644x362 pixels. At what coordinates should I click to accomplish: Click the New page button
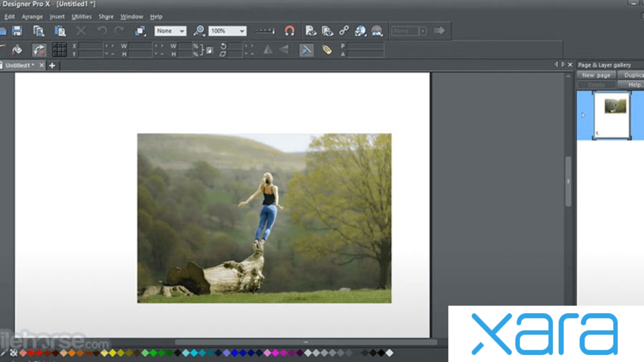tap(596, 75)
